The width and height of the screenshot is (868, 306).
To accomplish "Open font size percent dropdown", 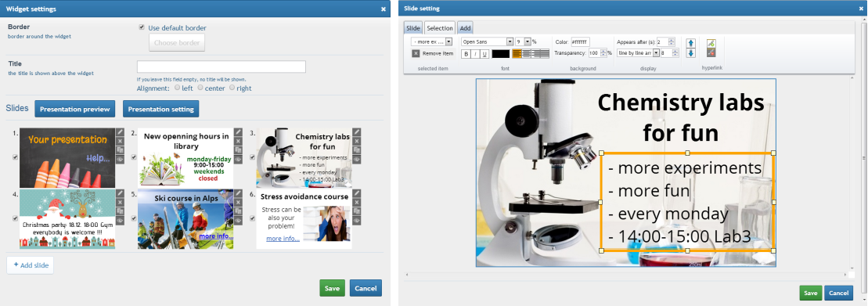I will pos(523,41).
